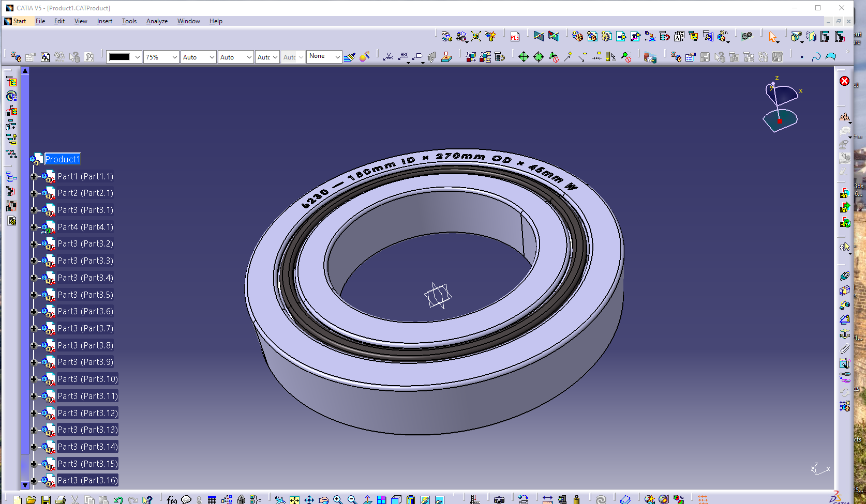The height and width of the screenshot is (504, 866).
Task: Click the Zoom Out magnifier icon
Action: tap(352, 500)
